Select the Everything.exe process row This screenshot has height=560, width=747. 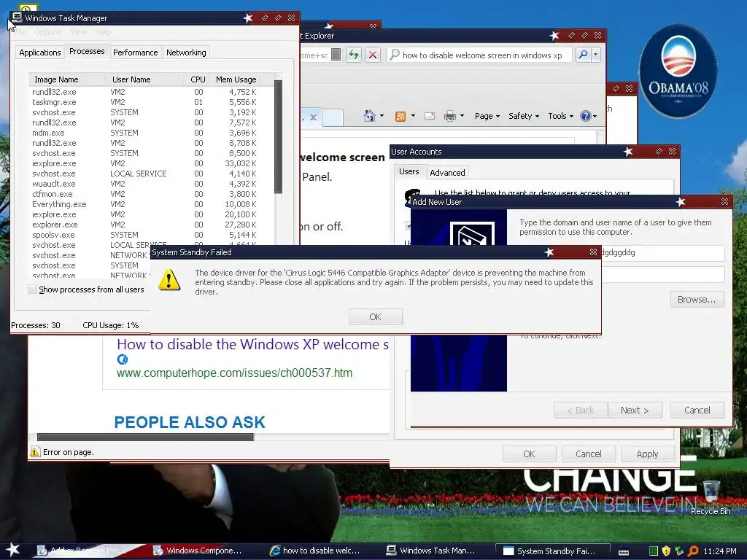[144, 204]
